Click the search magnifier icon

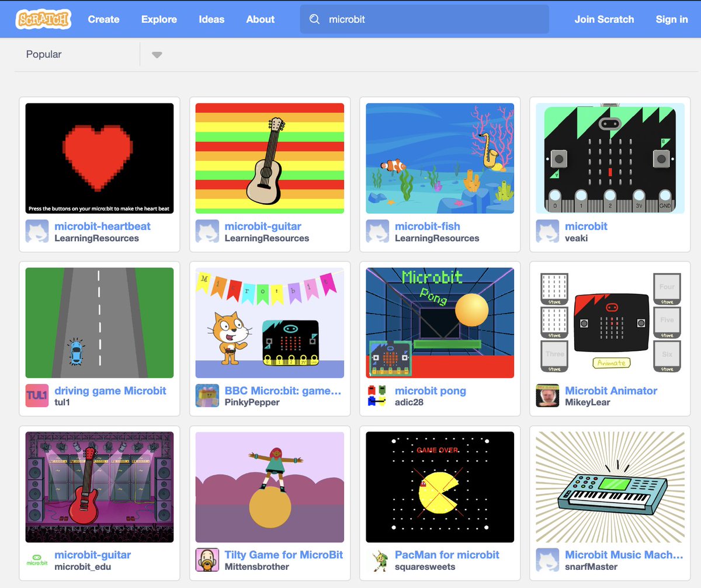point(314,19)
